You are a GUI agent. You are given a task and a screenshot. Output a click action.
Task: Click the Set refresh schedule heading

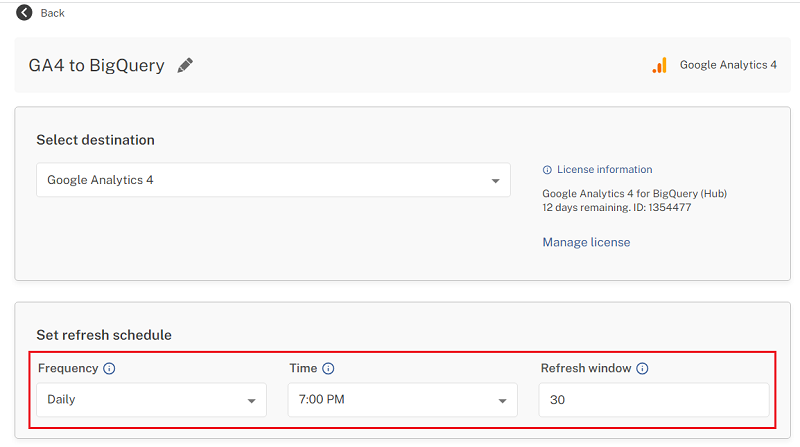(104, 335)
